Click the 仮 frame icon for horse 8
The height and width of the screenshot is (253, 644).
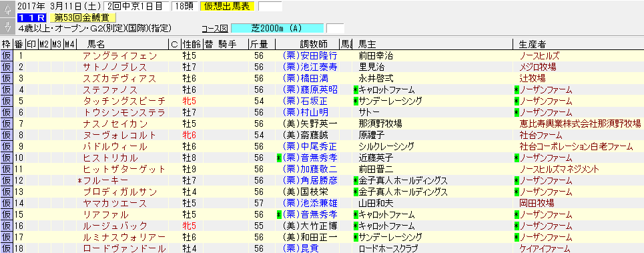point(7,135)
